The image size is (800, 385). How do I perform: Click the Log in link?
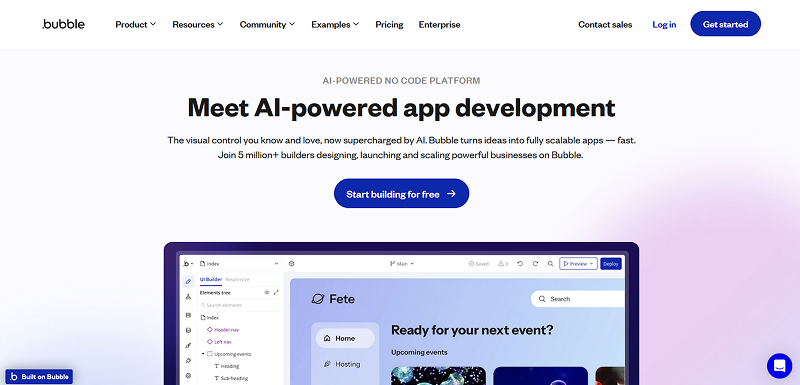(x=664, y=24)
